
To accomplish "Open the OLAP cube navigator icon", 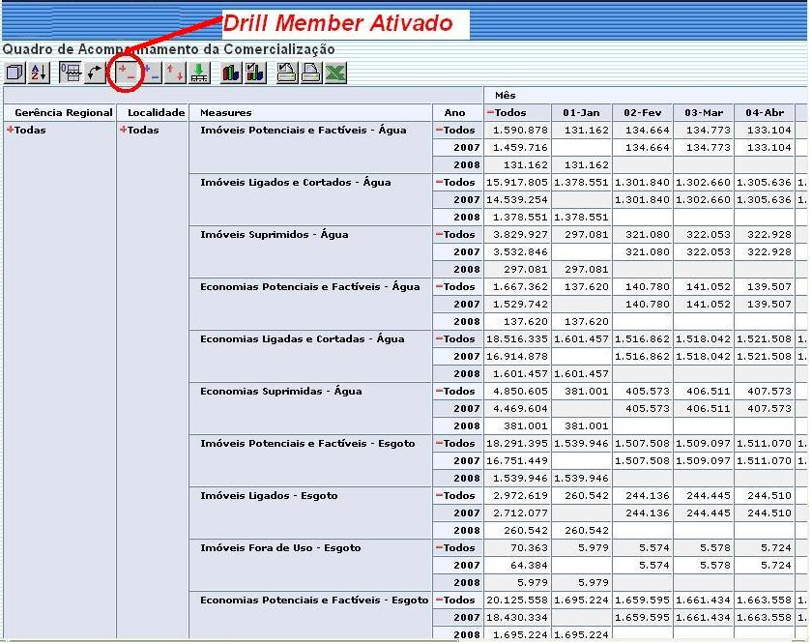I will [x=14, y=73].
